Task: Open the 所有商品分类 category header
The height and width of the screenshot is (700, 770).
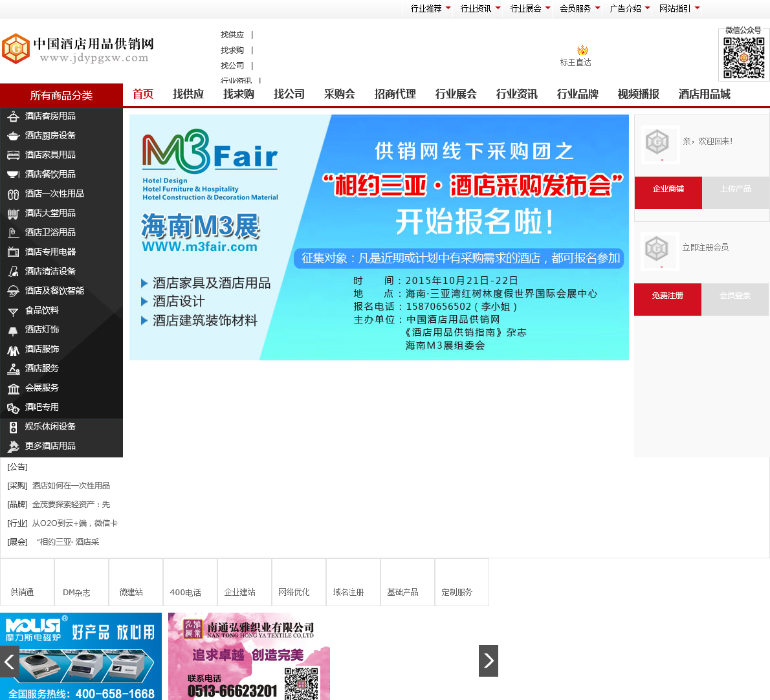Action: coord(61,95)
